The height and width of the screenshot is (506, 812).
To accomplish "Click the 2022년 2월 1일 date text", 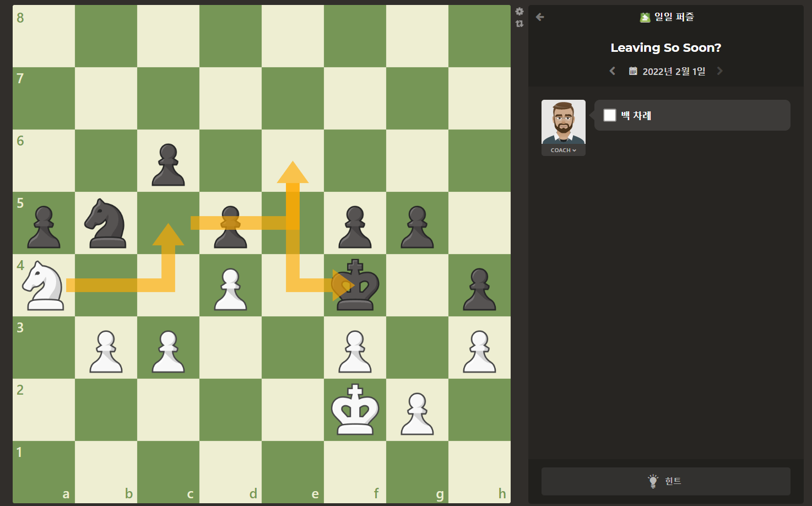I will 674,71.
